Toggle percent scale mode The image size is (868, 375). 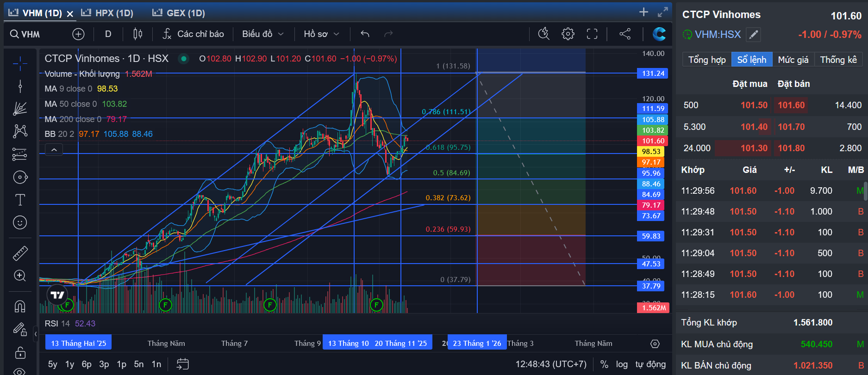click(604, 364)
